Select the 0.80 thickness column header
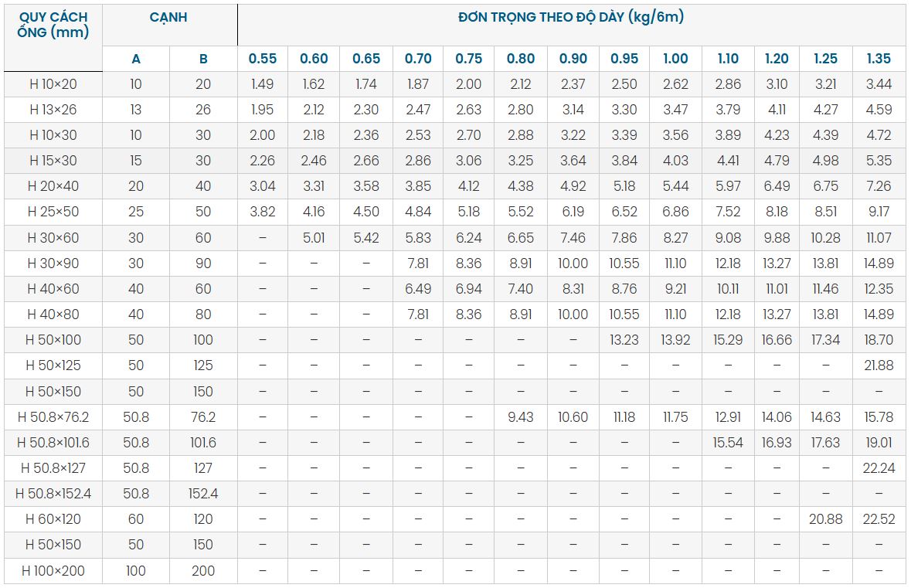Viewport: 911px width, 588px height. [x=521, y=59]
